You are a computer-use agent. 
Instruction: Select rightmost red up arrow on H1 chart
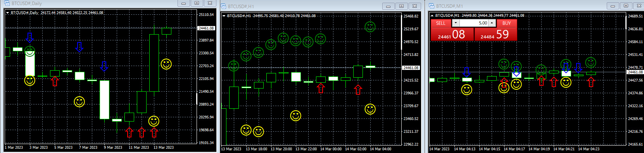[358, 90]
